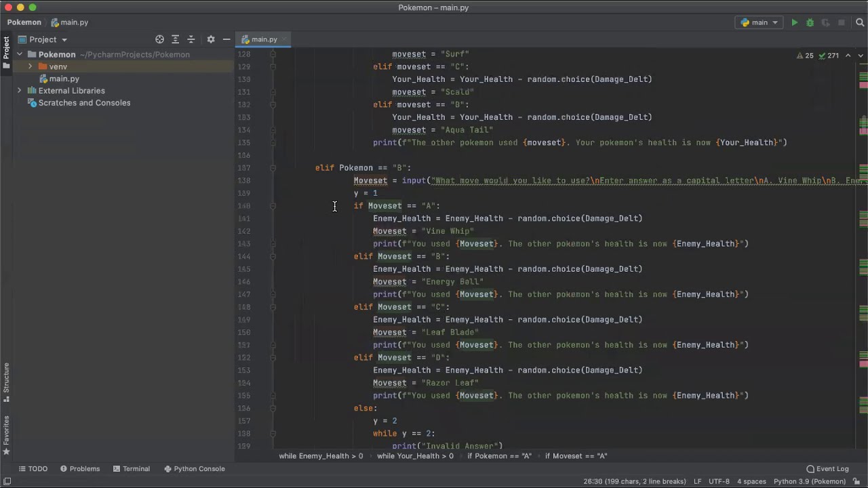
Task: Open the Terminal tool window
Action: click(x=131, y=468)
